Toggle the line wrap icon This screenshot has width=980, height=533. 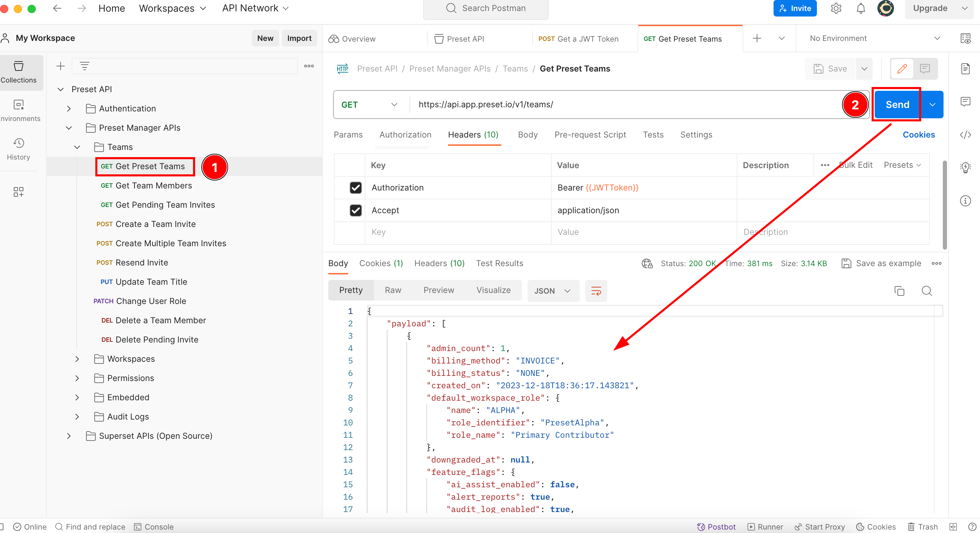tap(596, 291)
